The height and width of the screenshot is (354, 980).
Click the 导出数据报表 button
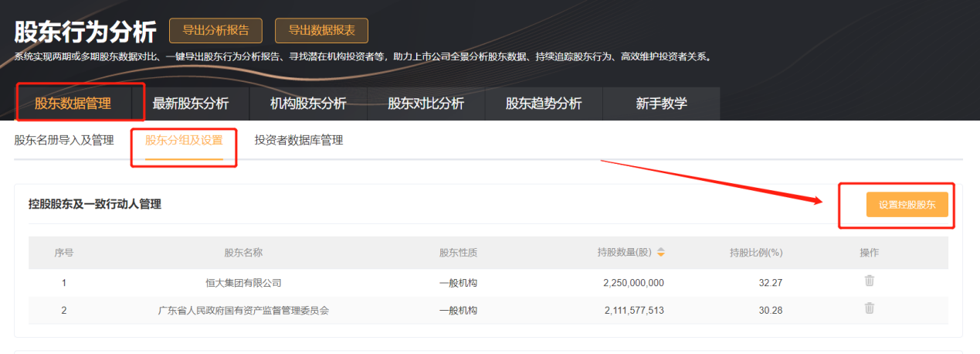coord(321,30)
